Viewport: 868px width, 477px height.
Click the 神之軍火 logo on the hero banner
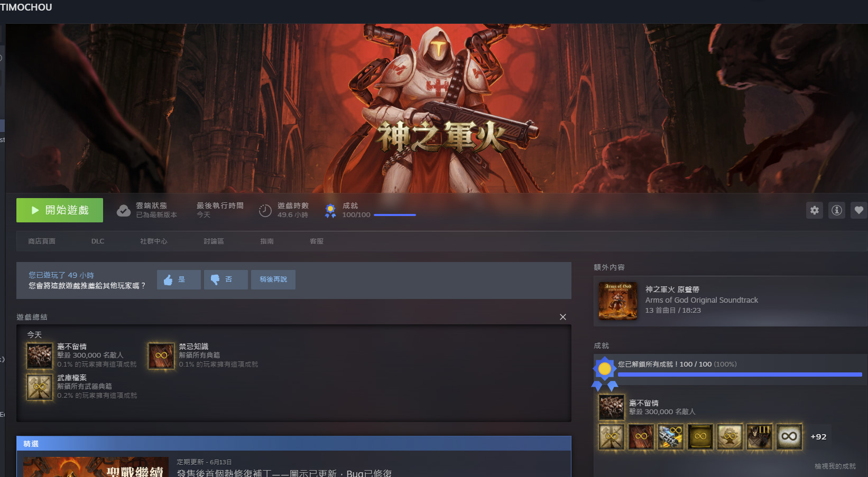pyautogui.click(x=441, y=136)
